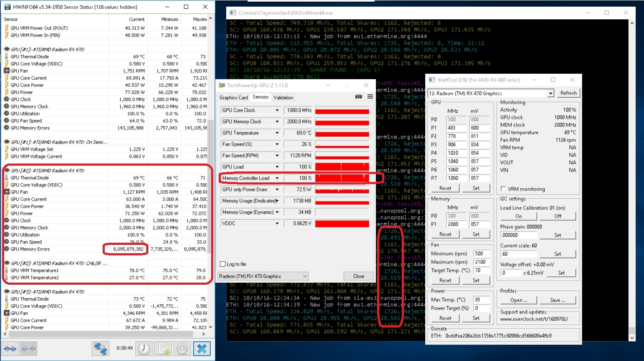644x361 pixels.
Task: Click the expand-columns arrows icon in HWiNFO
Action: coord(10,348)
